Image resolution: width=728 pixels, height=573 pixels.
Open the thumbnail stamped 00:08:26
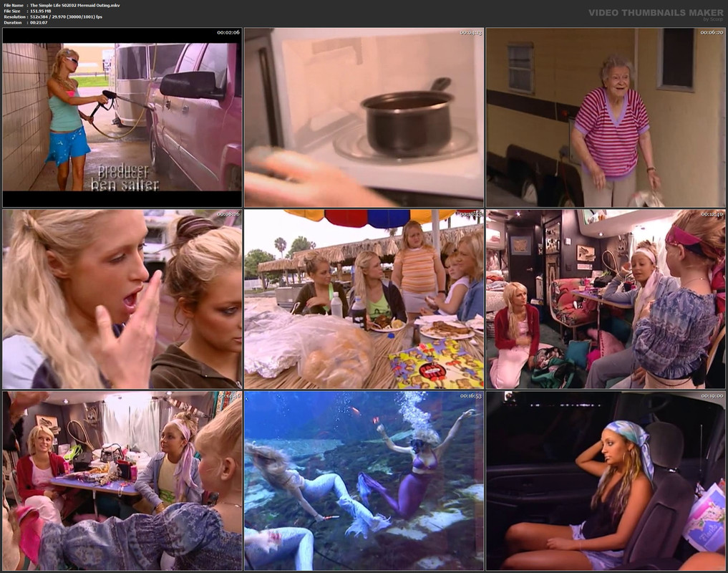tap(122, 299)
